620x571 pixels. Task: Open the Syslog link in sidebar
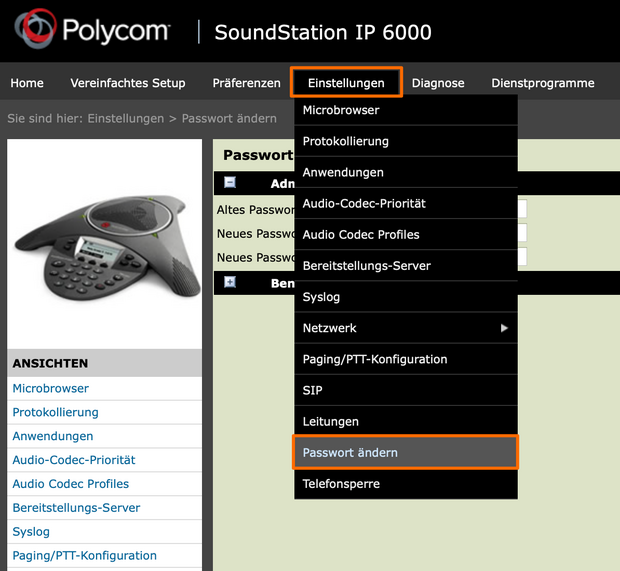coord(31,532)
